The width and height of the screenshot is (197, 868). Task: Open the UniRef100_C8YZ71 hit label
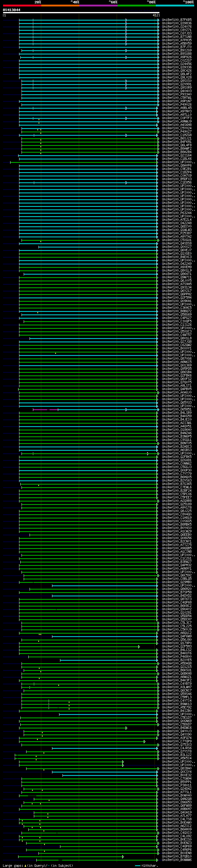pos(177,30)
